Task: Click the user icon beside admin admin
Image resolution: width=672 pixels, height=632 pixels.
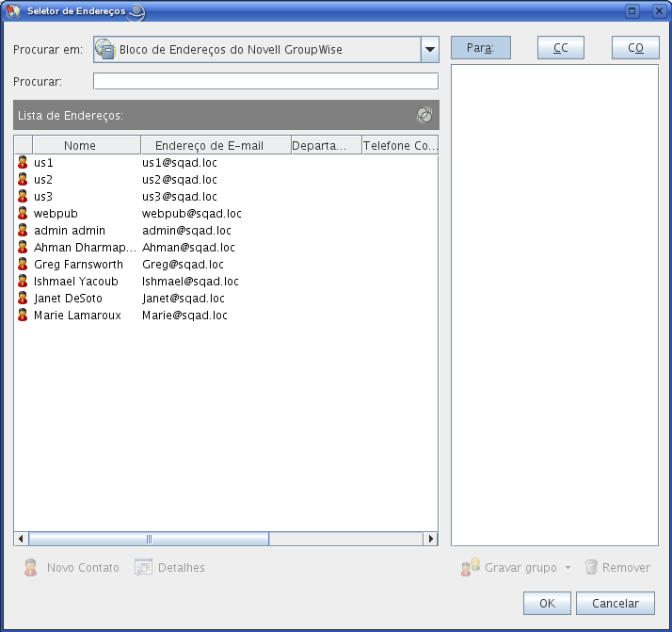Action: 23,230
